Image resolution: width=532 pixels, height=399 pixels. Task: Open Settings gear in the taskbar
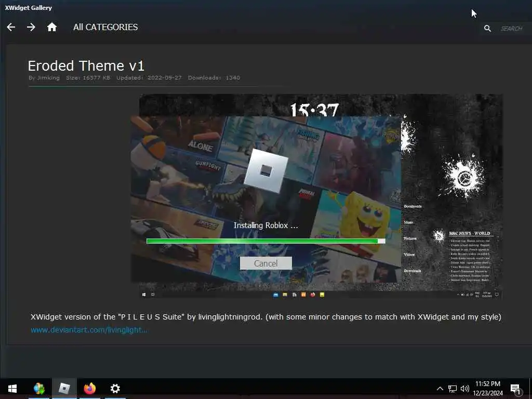(115, 389)
